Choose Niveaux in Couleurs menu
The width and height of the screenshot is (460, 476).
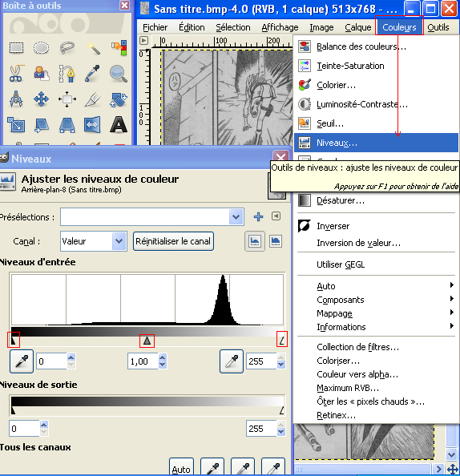click(x=376, y=143)
